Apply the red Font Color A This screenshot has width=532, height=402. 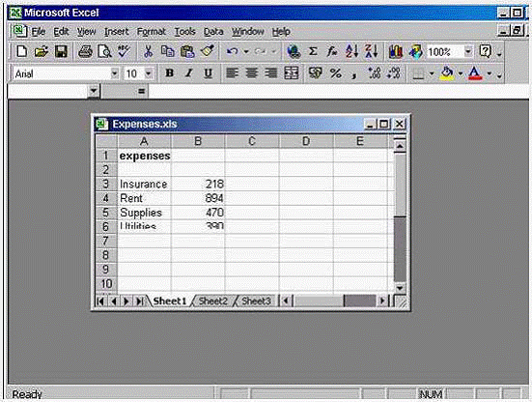point(475,73)
